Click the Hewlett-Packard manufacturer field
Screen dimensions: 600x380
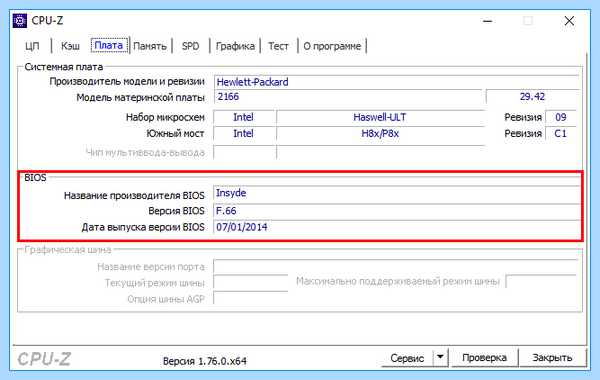396,82
